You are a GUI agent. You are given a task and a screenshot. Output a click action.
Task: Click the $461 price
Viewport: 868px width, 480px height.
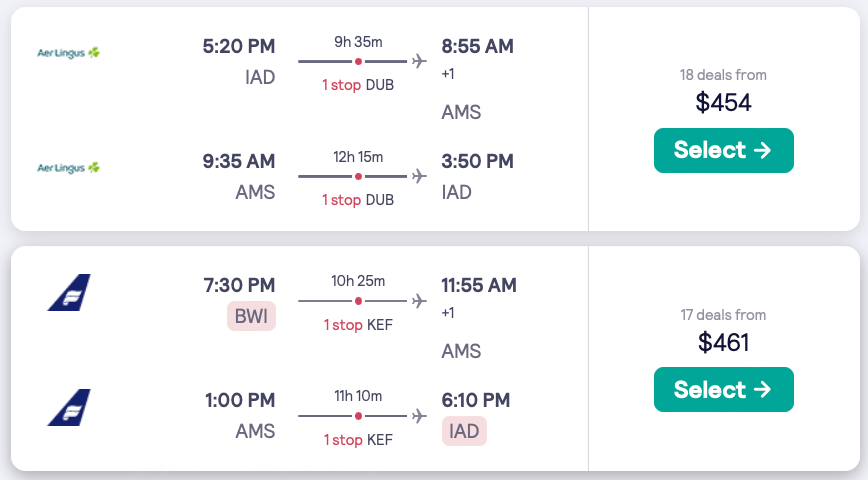[x=723, y=342]
